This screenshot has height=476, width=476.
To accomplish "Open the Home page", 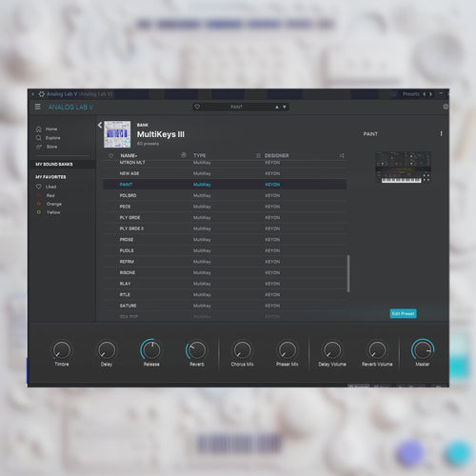I will coord(51,129).
